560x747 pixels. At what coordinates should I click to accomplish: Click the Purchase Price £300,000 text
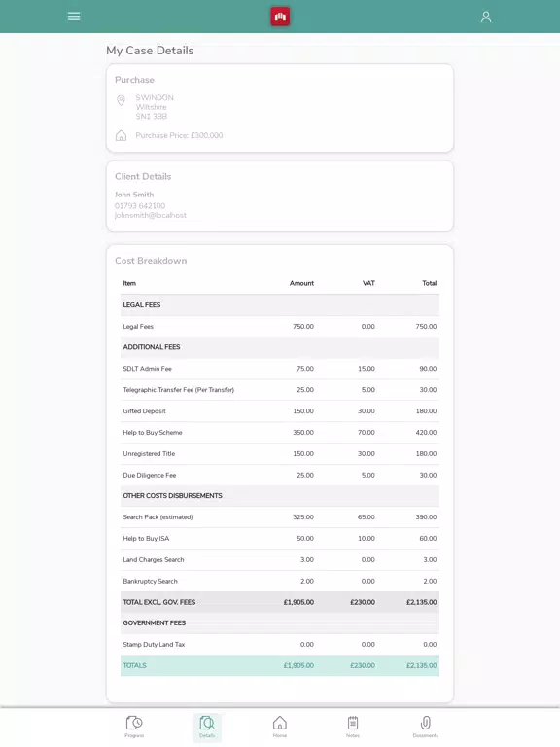click(x=179, y=136)
